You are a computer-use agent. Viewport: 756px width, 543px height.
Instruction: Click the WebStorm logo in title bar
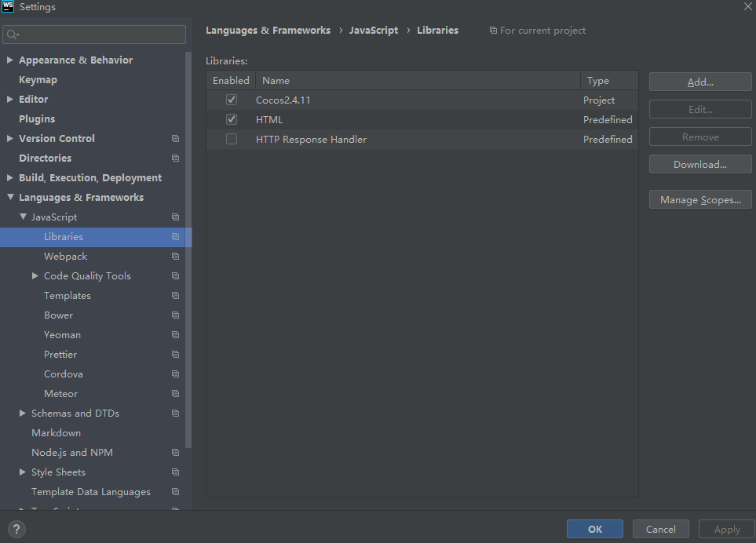[x=9, y=6]
